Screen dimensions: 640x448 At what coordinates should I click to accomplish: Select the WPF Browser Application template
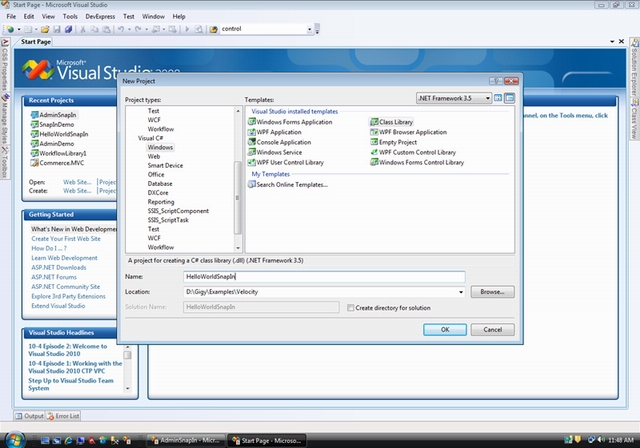[x=408, y=132]
